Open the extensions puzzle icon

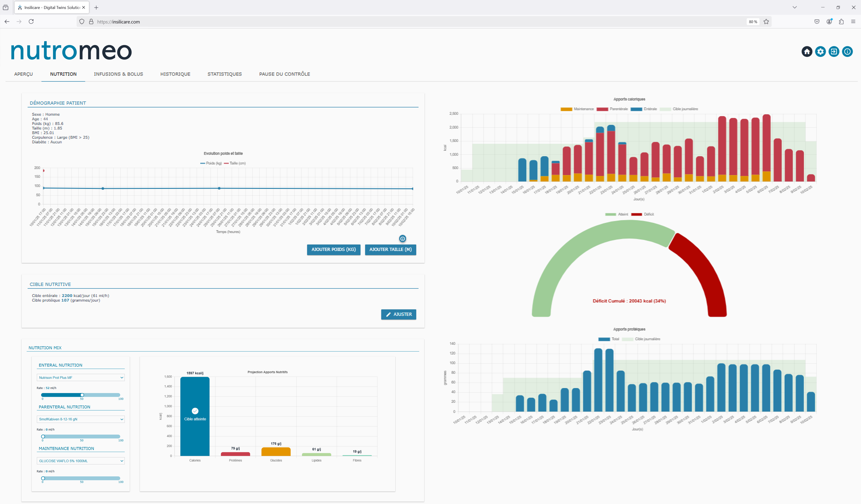click(x=841, y=22)
